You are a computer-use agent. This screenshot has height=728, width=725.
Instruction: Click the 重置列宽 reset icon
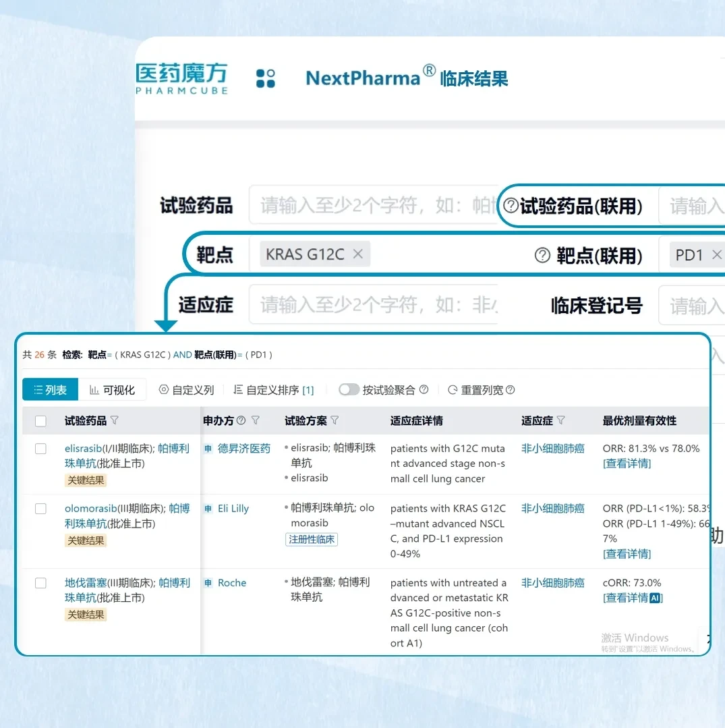point(453,389)
